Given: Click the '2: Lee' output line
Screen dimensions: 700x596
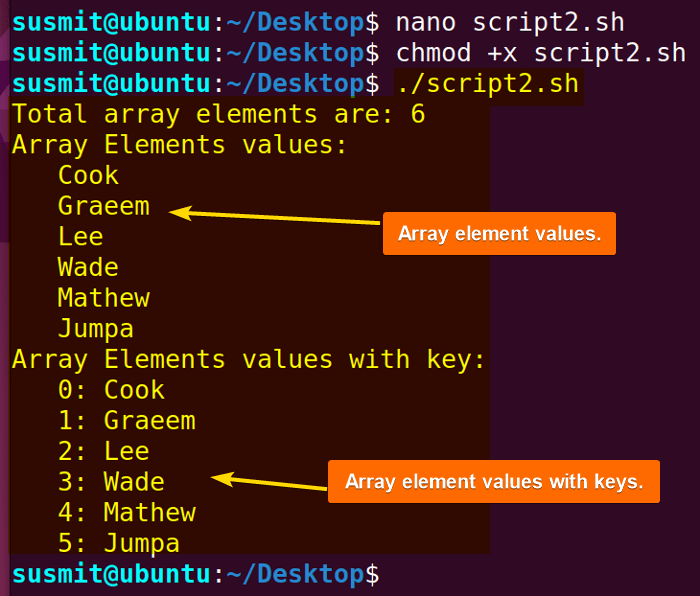Looking at the screenshot, I should coord(104,451).
